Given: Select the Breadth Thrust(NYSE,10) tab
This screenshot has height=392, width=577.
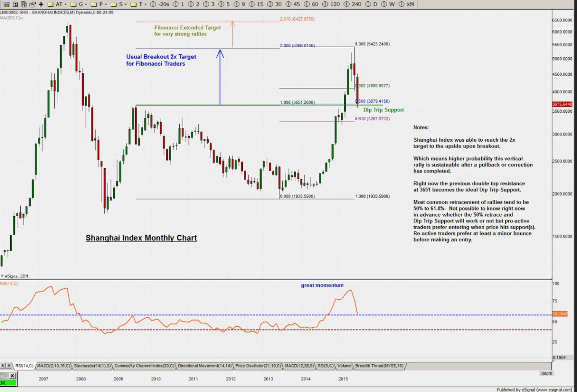Looking at the screenshot, I should pos(379,366).
